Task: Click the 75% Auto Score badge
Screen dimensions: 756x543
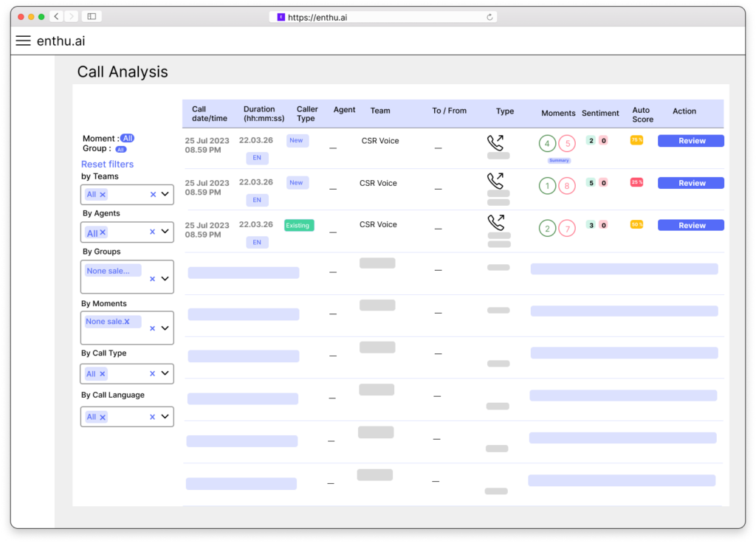Action: tap(636, 139)
